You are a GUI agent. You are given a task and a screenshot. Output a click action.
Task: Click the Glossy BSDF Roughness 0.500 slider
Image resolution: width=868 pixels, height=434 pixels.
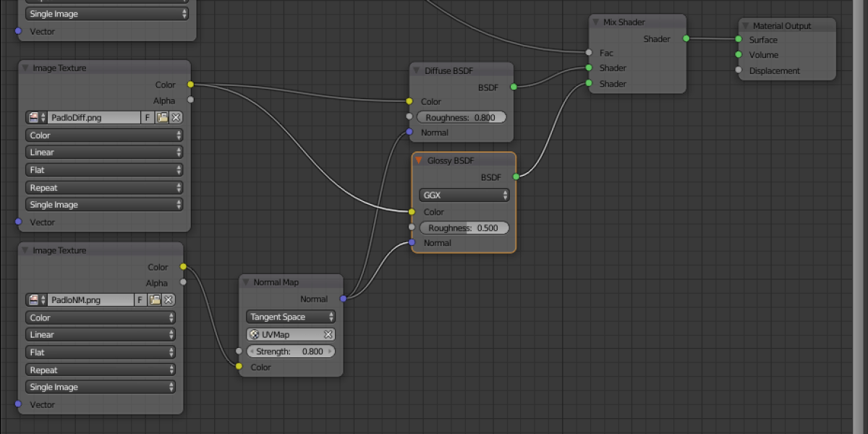464,228
